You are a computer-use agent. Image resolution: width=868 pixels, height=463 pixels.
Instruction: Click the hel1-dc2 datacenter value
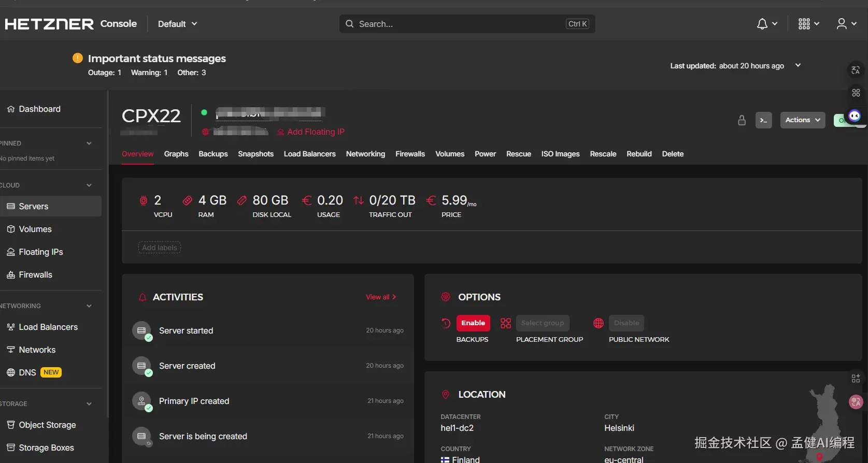(457, 428)
